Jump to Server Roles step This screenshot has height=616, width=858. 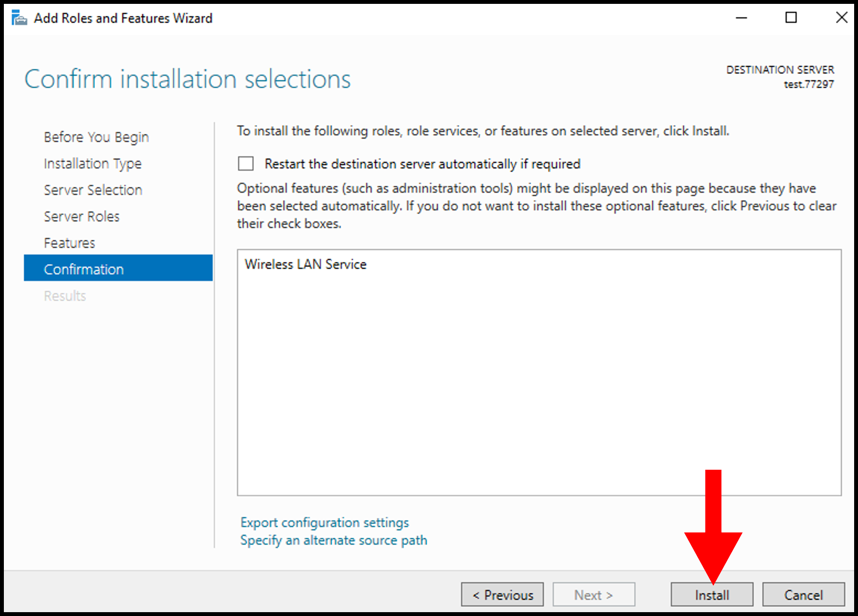82,216
